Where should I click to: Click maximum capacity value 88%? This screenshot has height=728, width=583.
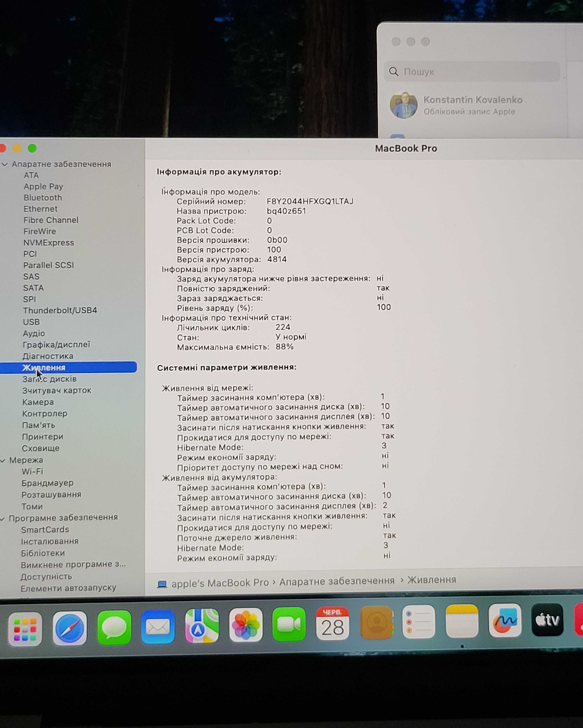285,347
